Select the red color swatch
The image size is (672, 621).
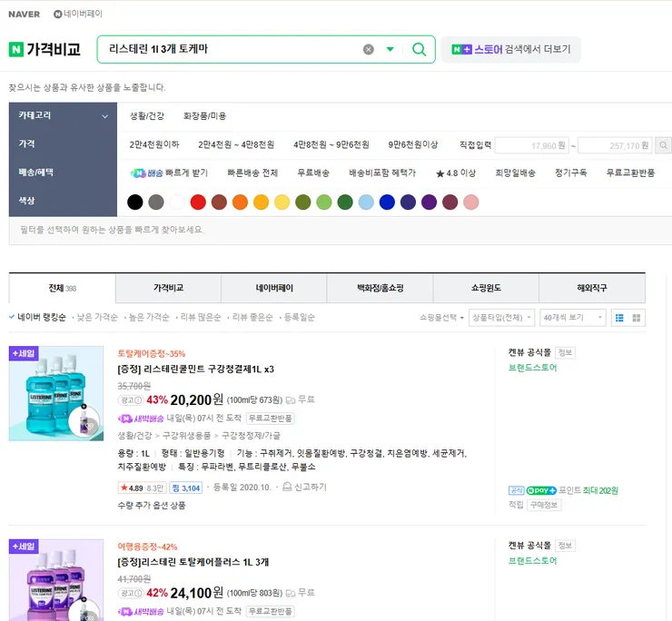pyautogui.click(x=198, y=202)
